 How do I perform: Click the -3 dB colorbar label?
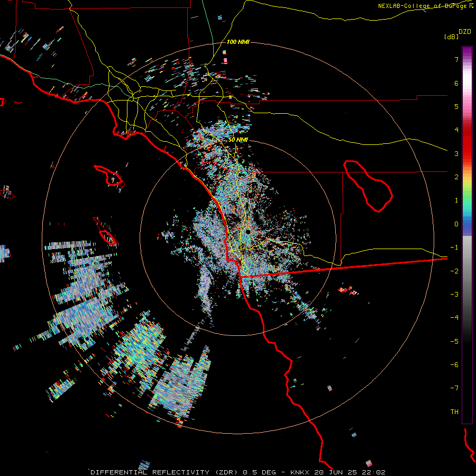pyautogui.click(x=454, y=295)
